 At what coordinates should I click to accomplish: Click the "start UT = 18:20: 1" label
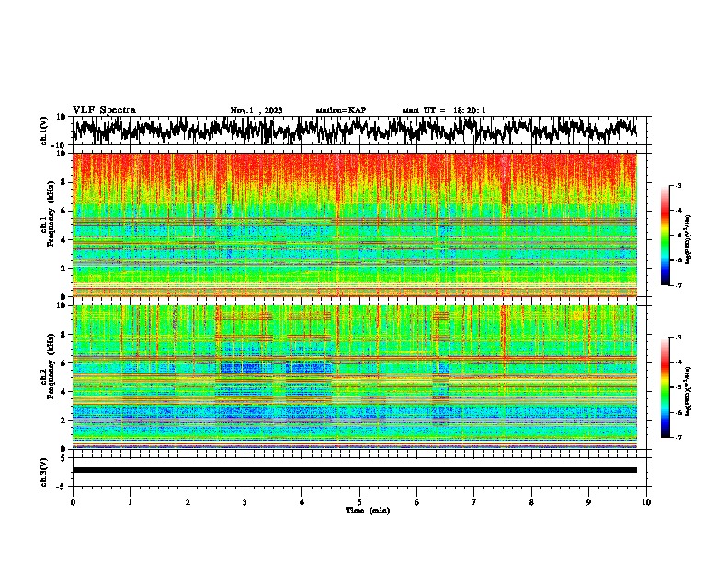coord(444,110)
